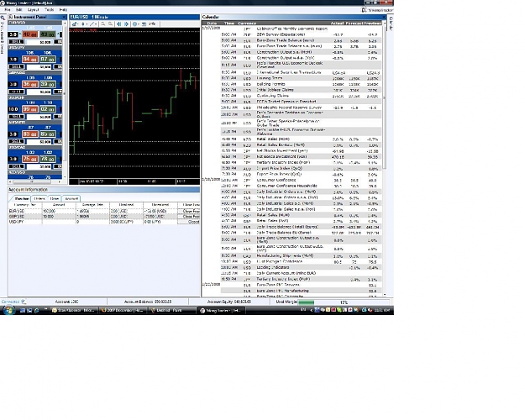Click the Info button in chart toolbar
The height and width of the screenshot is (420, 525).
[x=152, y=24]
